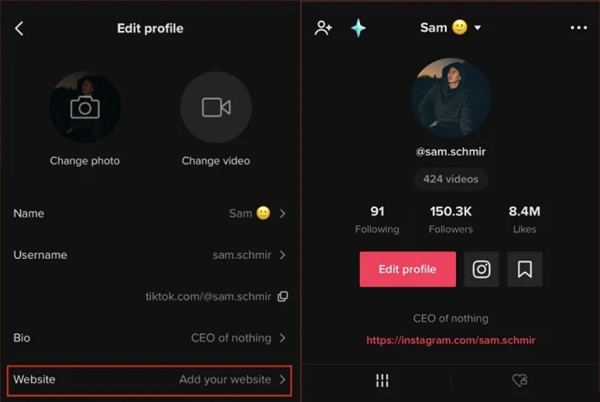This screenshot has height=402, width=600.
Task: Tap the profile avatar above @sam.schmir
Action: tap(450, 97)
